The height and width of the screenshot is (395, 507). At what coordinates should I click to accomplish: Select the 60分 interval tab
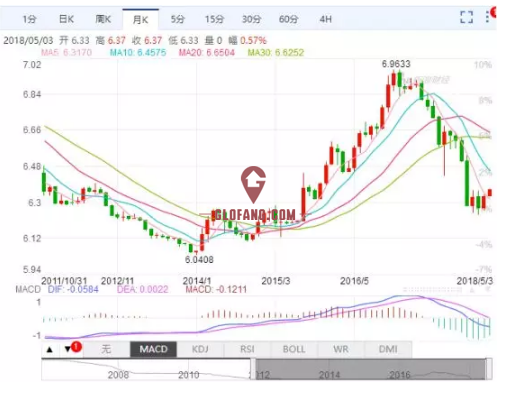click(288, 19)
